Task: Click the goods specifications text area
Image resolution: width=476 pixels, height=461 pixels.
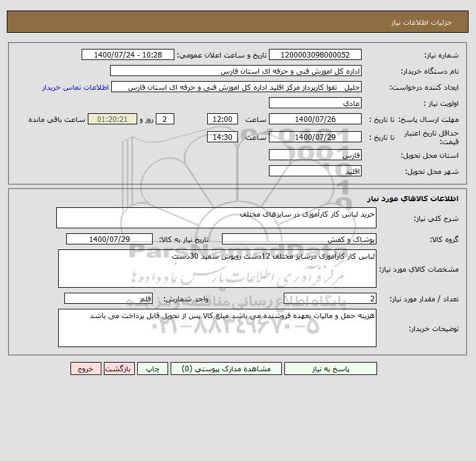Action: [217, 269]
